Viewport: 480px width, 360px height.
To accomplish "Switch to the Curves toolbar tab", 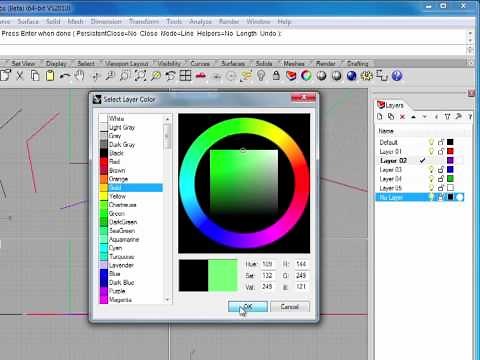I will [200, 63].
